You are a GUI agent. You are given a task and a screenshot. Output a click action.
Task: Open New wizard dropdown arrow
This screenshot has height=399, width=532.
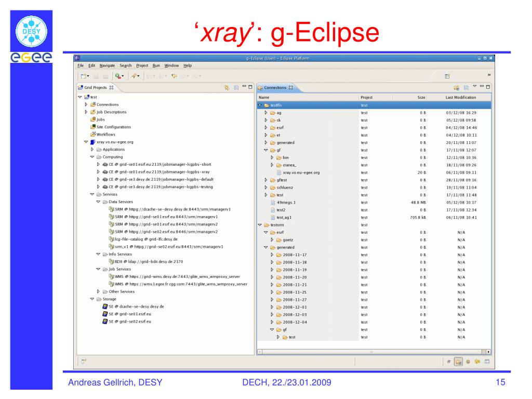tap(88, 76)
